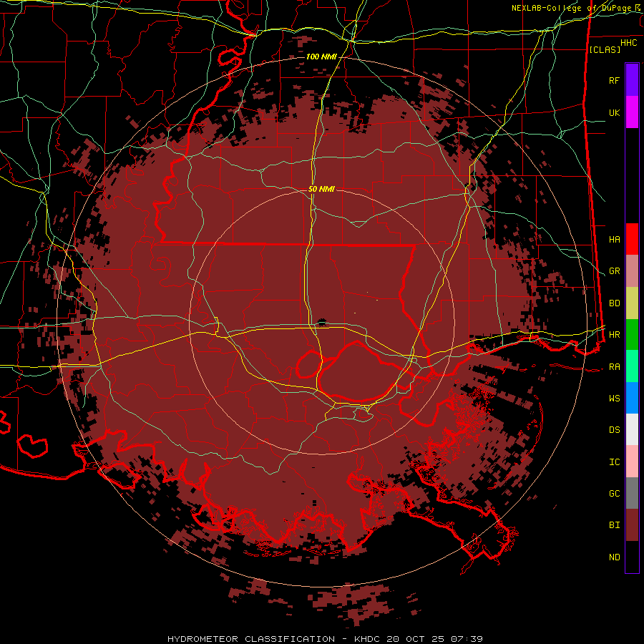Select the GR pink legend swatch
The image size is (644, 644).
point(632,271)
